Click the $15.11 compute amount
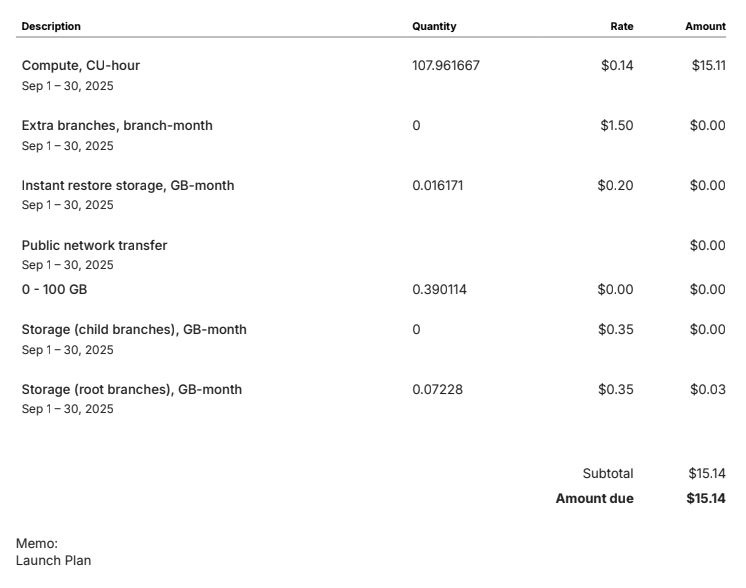 pos(708,66)
